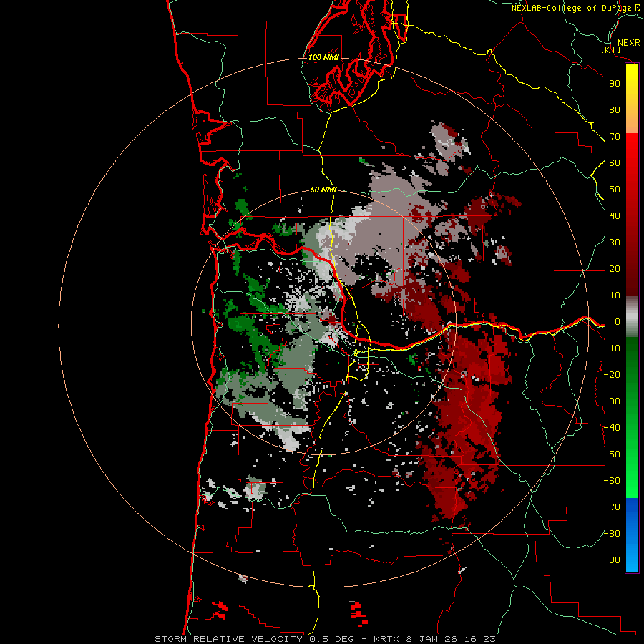Select the green inbound segment of the color bar
This screenshot has width=644, height=644.
[x=632, y=418]
